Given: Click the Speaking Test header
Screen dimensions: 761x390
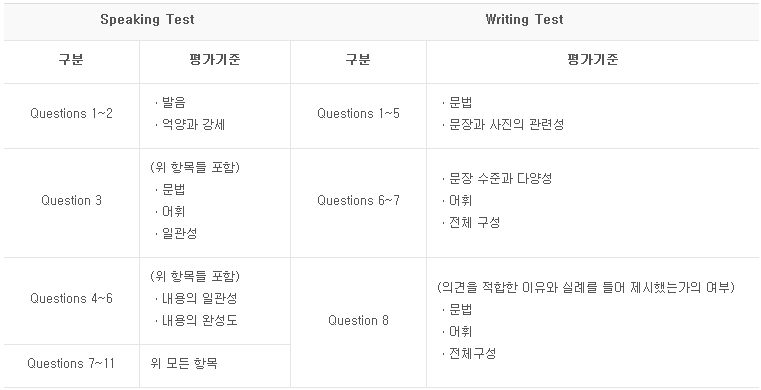Looking at the screenshot, I should (x=147, y=19).
